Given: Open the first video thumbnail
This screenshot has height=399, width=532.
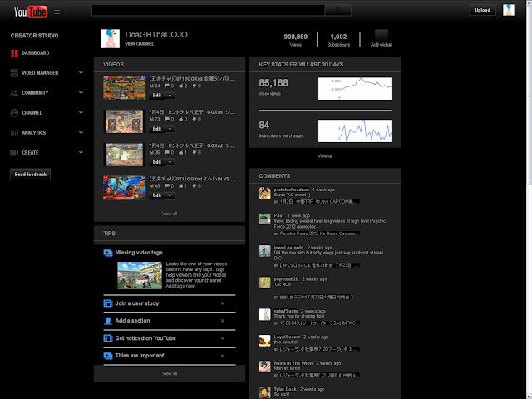Looking at the screenshot, I should [125, 87].
